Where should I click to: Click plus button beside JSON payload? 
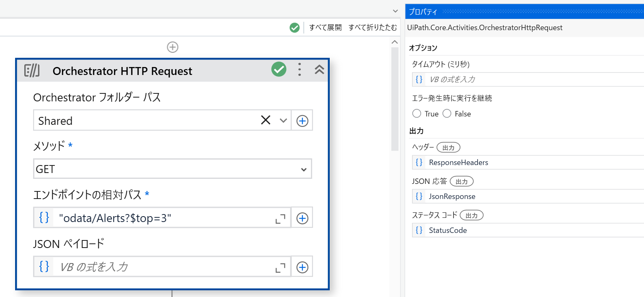click(x=302, y=267)
